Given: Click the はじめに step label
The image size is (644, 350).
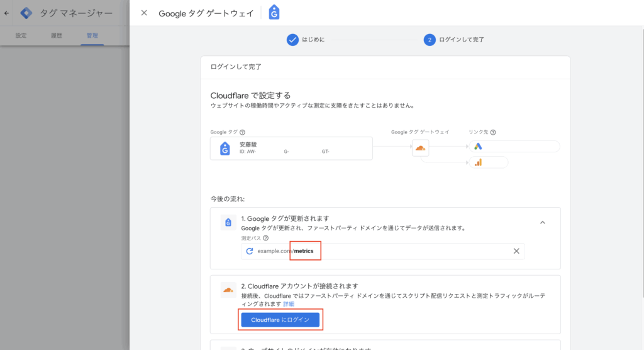Looking at the screenshot, I should pos(313,40).
